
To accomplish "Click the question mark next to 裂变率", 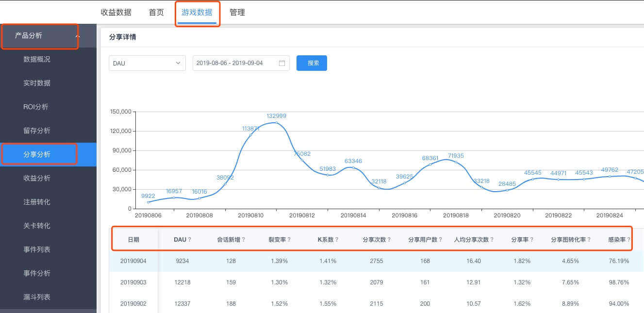I will 289,240.
